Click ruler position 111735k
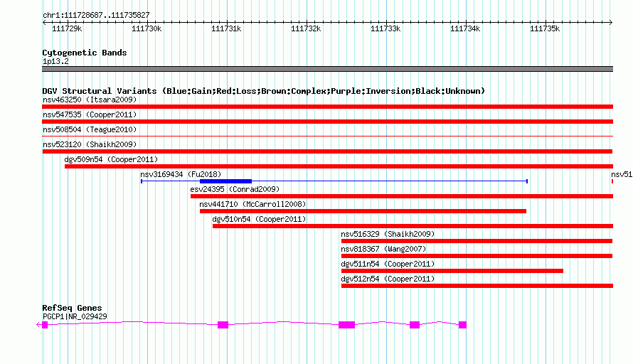633x364 pixels. pos(545,28)
